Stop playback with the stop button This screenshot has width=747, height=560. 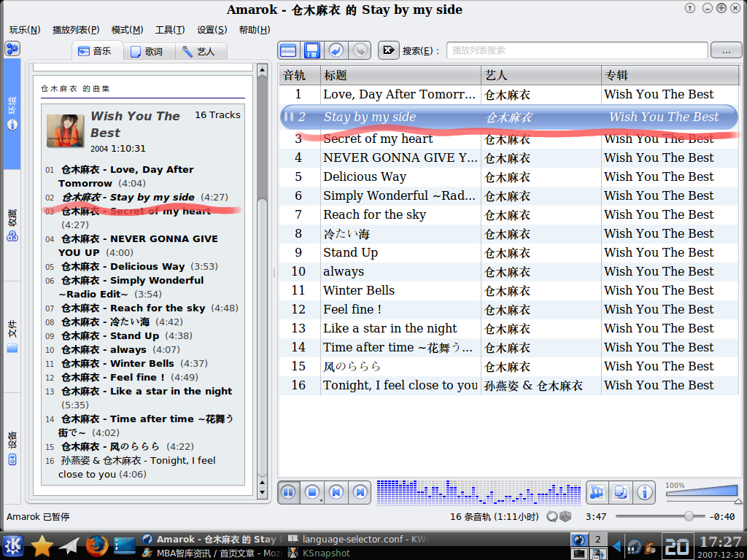point(312,492)
